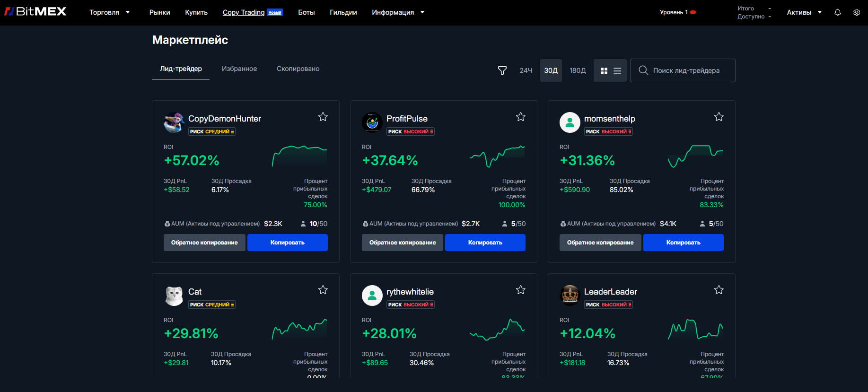Open Купить menu item
This screenshot has width=868, height=392.
196,12
